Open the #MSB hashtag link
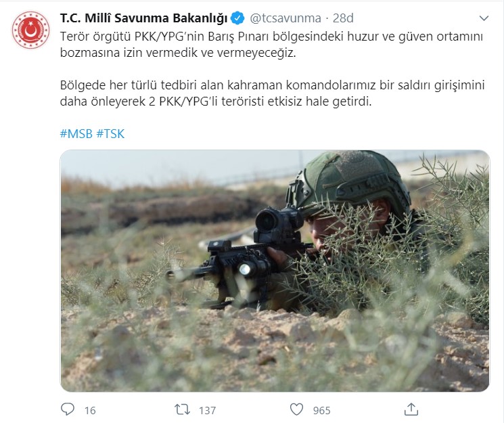Image resolution: width=504 pixels, height=423 pixels. coord(76,133)
